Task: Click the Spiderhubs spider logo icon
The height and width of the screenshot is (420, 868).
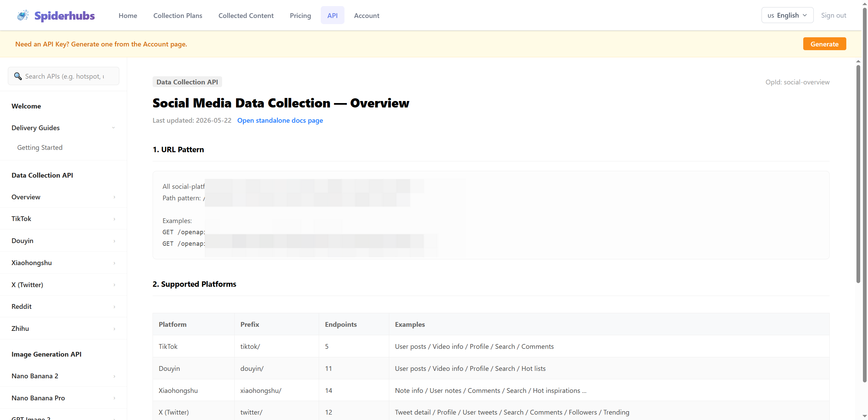Action: 23,15
